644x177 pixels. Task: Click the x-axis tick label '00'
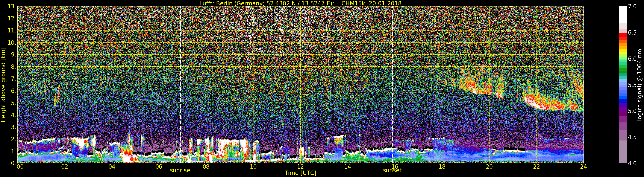[20, 167]
